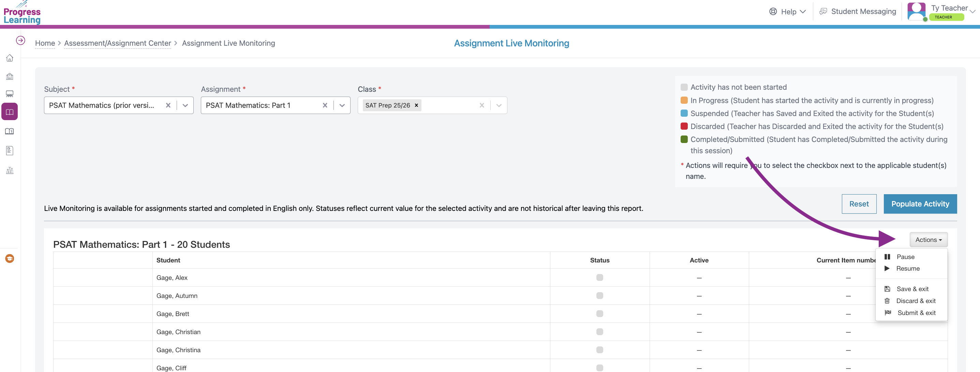This screenshot has height=372, width=980.
Task: Select student row Gage, Cliff
Action: coord(500,366)
